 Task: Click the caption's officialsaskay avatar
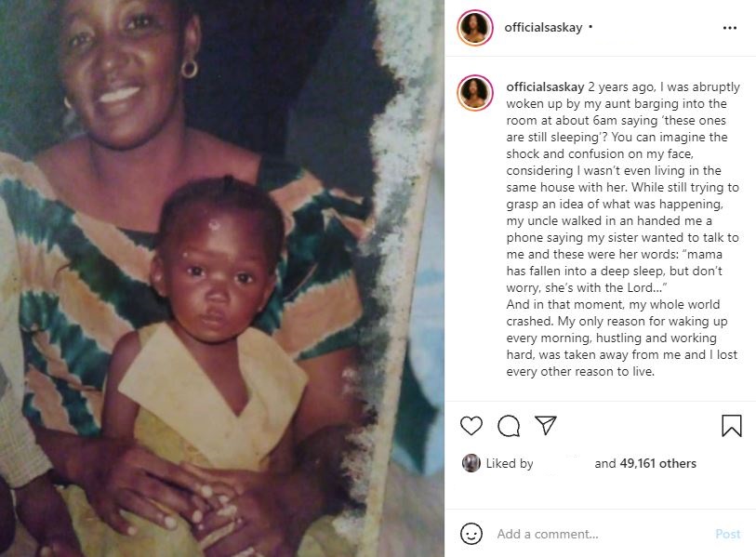point(475,93)
